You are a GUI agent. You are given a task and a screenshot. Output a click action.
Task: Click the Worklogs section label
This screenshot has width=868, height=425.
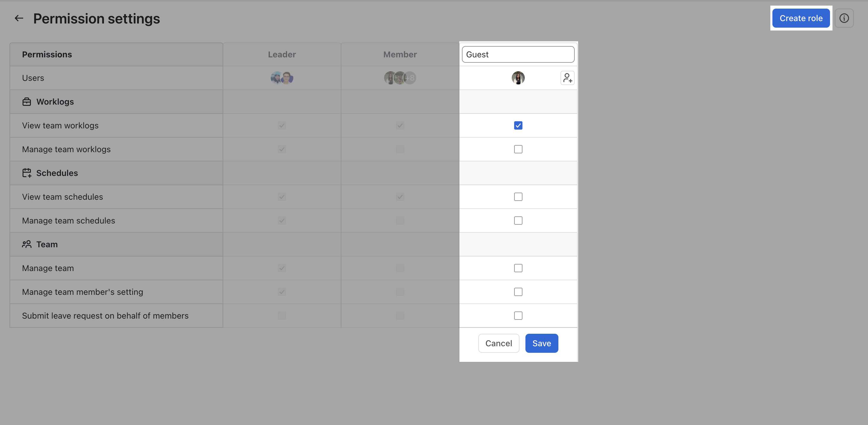coord(55,102)
